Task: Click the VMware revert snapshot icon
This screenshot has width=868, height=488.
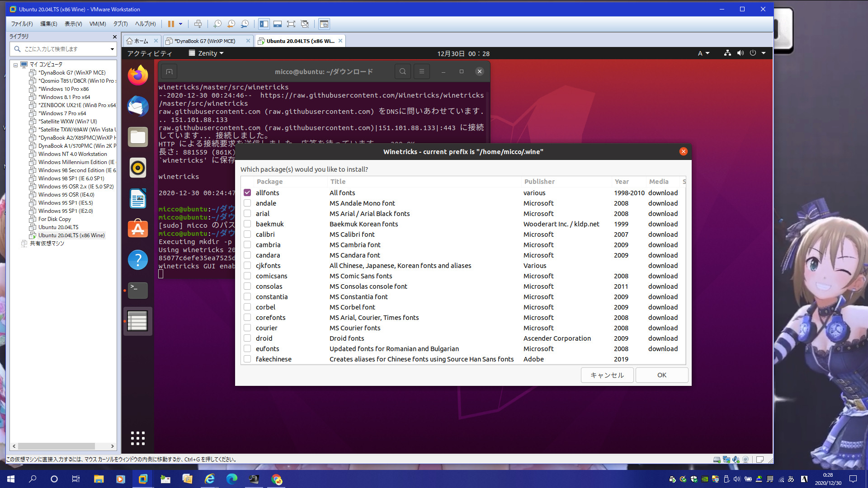Action: [231, 24]
